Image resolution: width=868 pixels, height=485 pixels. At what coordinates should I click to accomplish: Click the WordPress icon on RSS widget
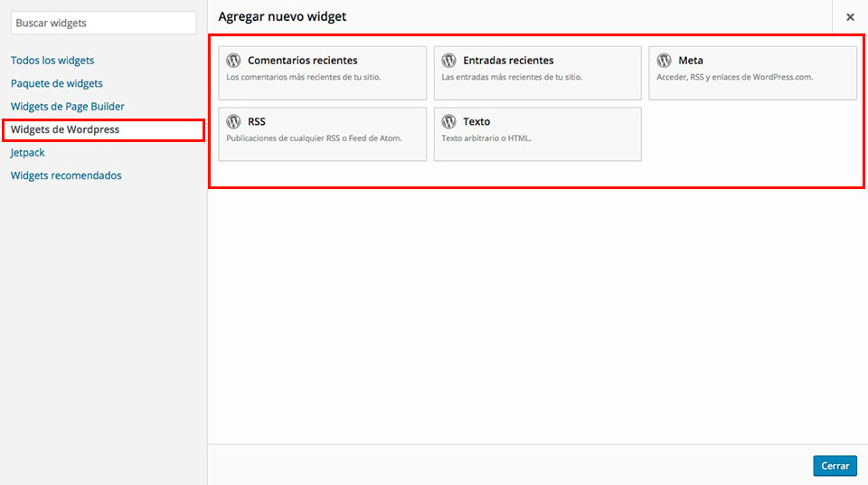coord(233,121)
